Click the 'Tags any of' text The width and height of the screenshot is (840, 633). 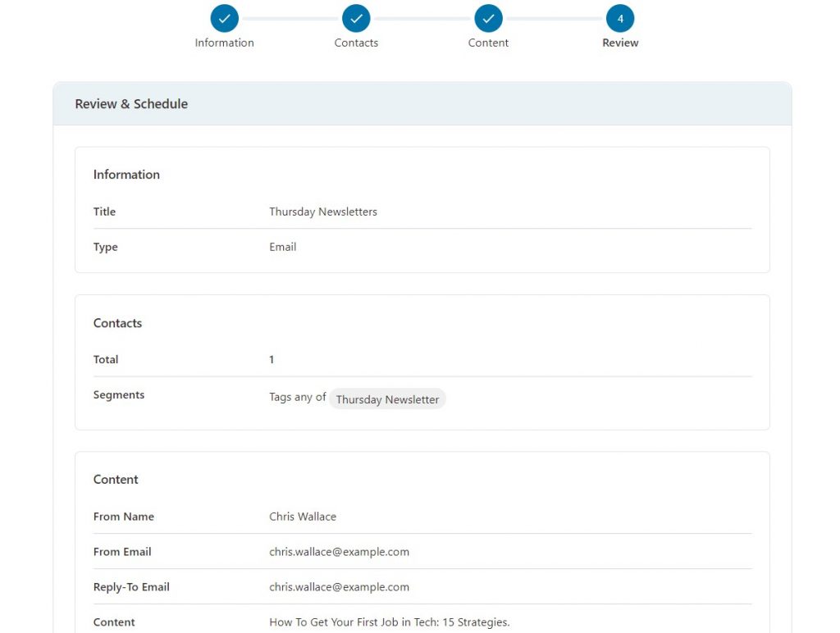pyautogui.click(x=297, y=397)
